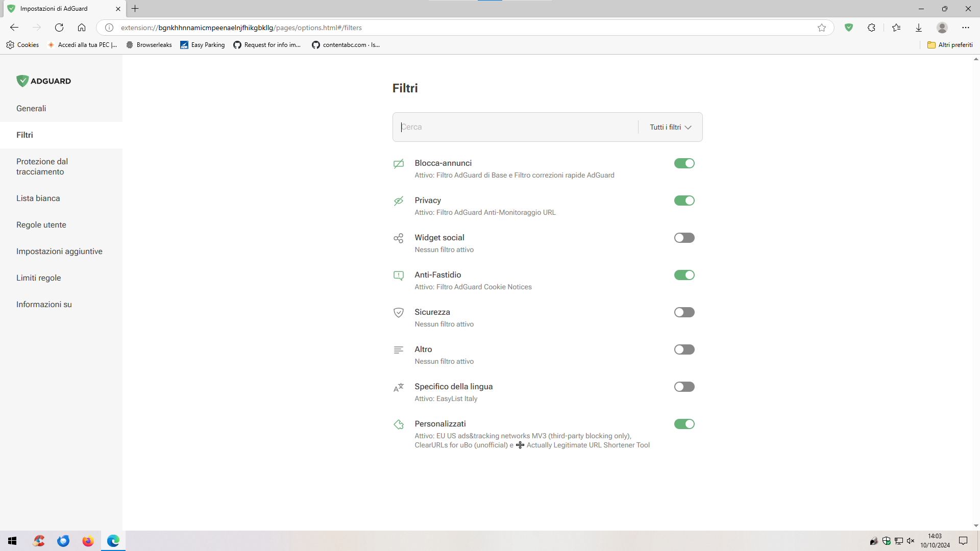Screen dimensions: 980x551
Task: Open the Altro filter category
Action: click(x=531, y=355)
